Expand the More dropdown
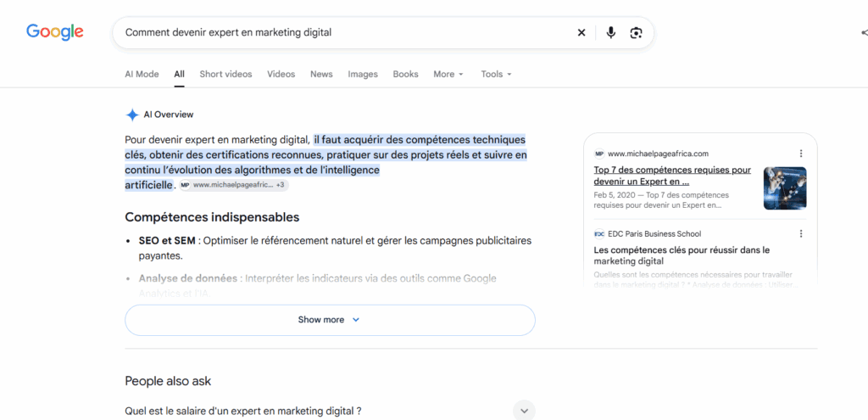Viewport: 868px width, 420px height. [448, 74]
